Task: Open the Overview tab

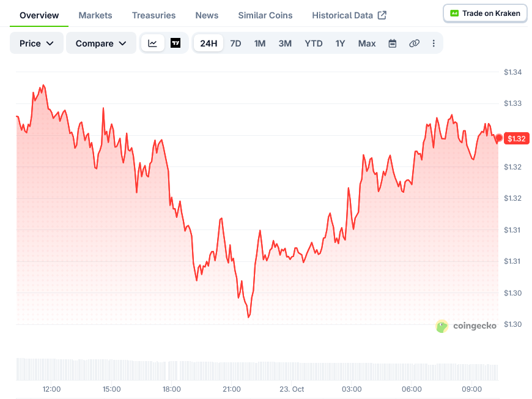Action: pyautogui.click(x=39, y=15)
